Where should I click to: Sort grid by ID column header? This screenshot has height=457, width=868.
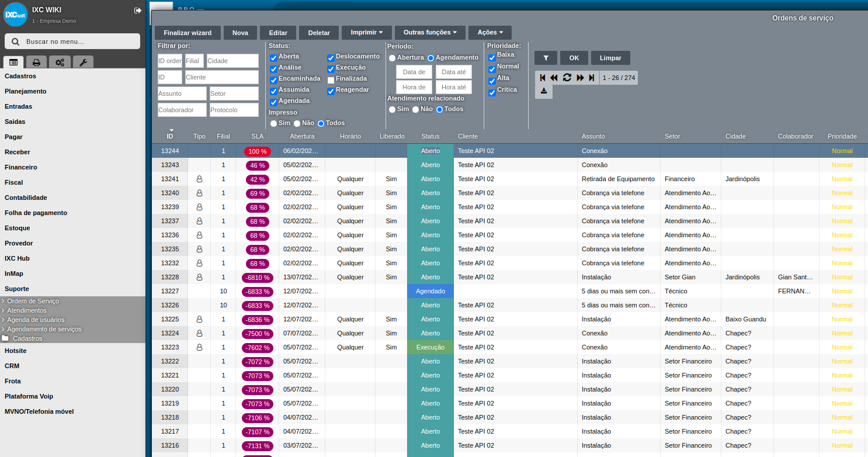170,136
